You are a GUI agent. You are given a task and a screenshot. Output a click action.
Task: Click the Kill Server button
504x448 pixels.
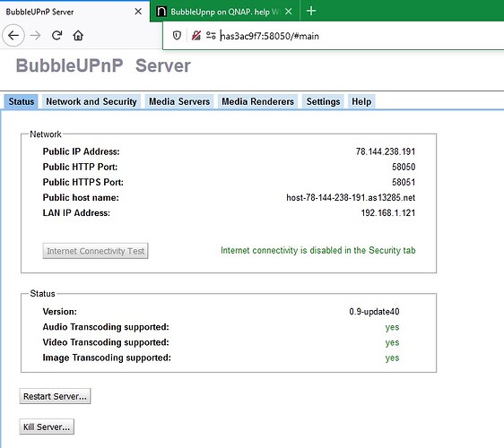[x=47, y=426]
